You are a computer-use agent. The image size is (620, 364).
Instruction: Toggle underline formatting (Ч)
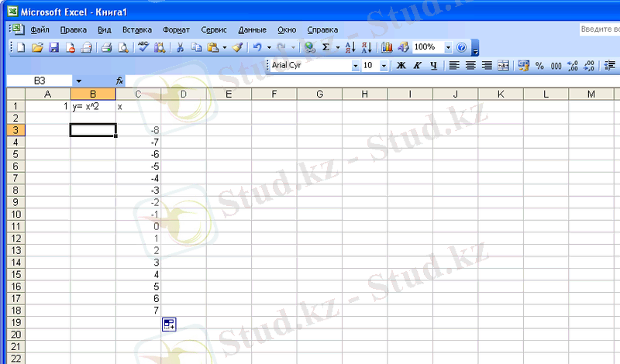[x=433, y=66]
